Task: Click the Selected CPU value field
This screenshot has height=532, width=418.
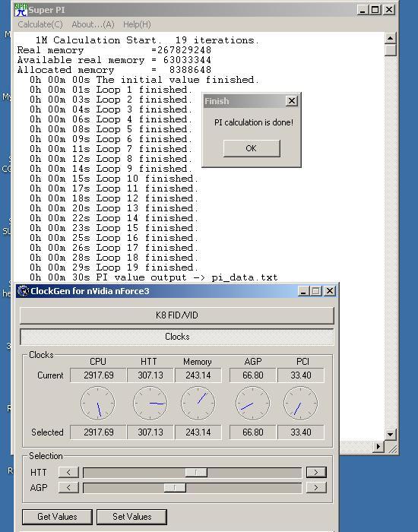Action: 98,432
